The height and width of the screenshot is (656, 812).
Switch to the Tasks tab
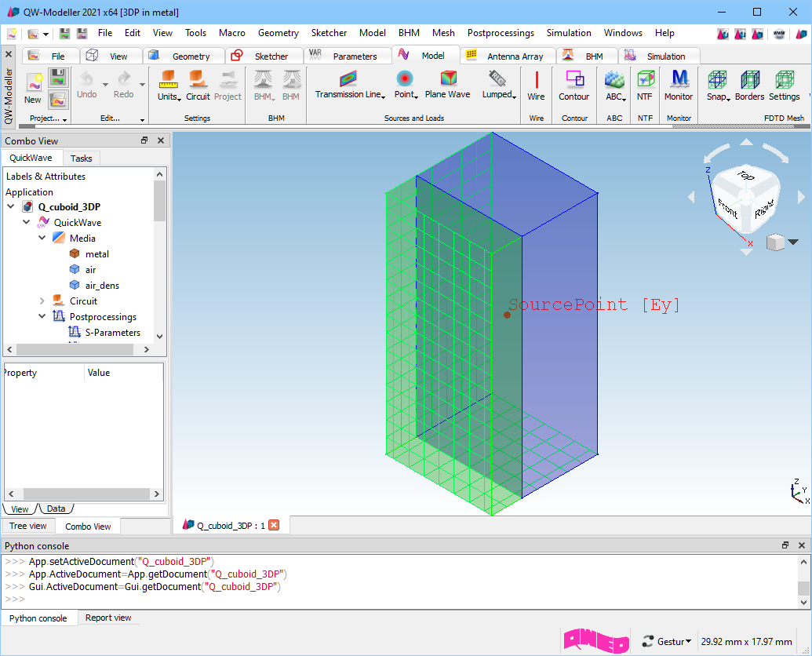[x=82, y=159]
